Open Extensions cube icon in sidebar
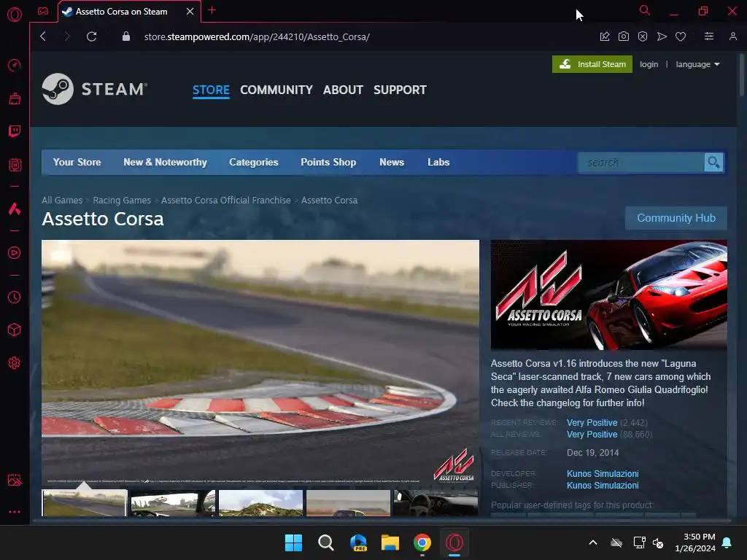 (15, 330)
